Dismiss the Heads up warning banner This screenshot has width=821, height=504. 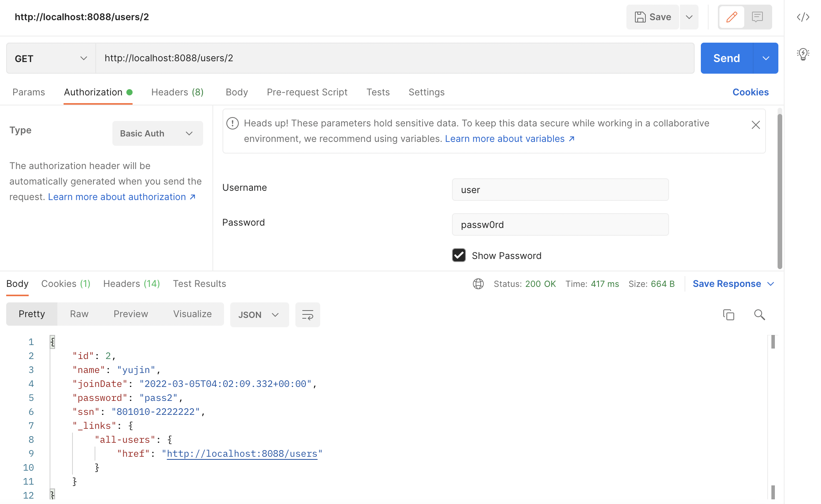click(x=755, y=125)
